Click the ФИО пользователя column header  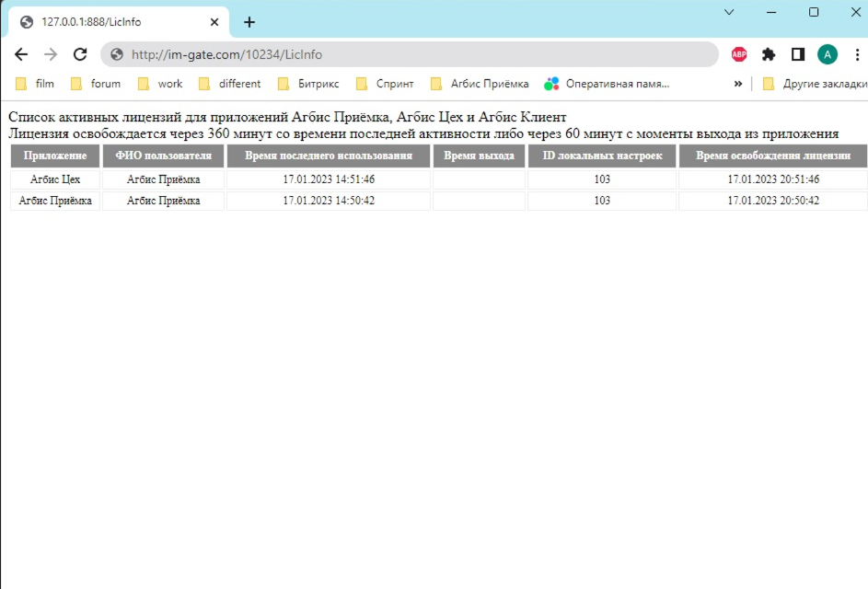pyautogui.click(x=163, y=156)
